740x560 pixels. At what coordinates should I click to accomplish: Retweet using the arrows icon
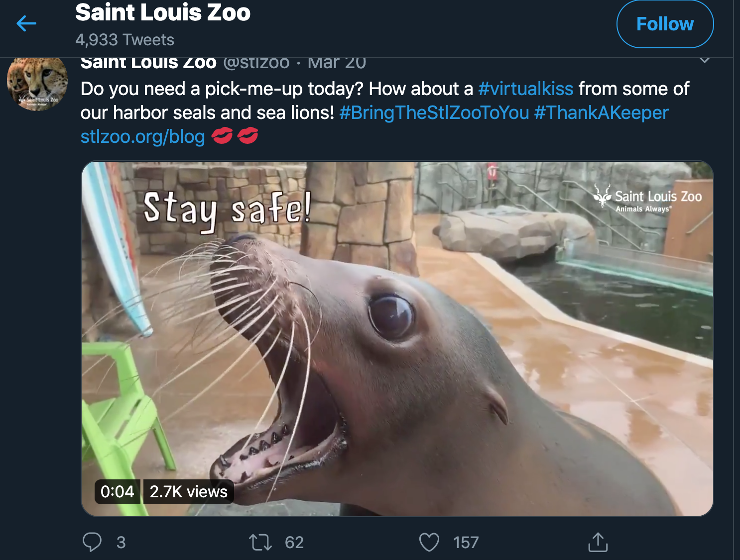click(x=260, y=542)
